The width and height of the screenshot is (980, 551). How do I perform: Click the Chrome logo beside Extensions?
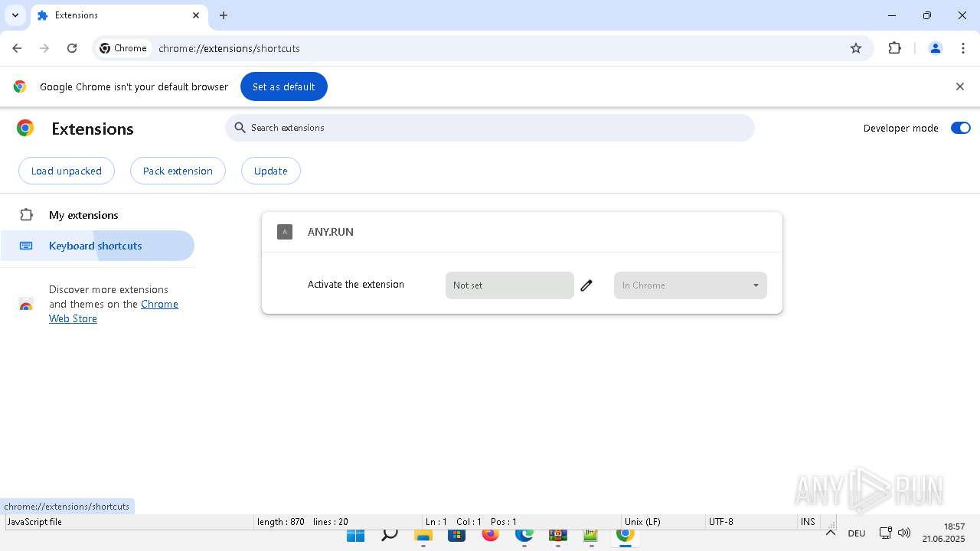point(25,129)
